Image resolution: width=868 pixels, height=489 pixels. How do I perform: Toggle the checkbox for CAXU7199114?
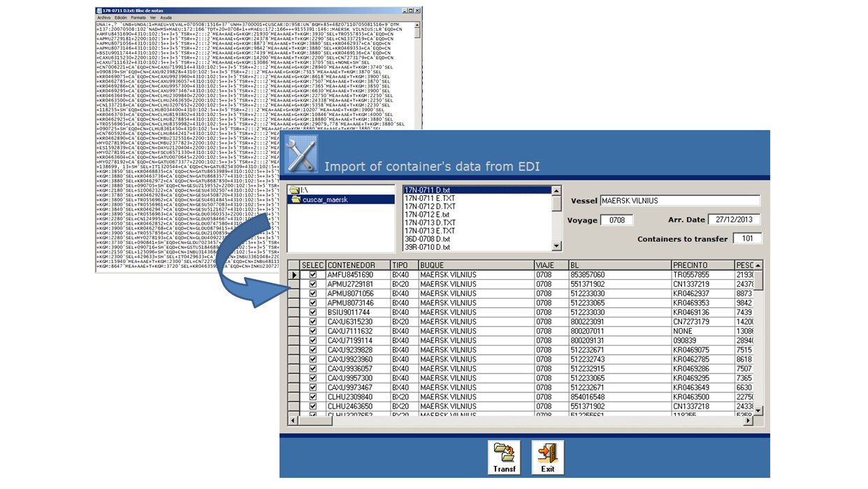pos(313,341)
